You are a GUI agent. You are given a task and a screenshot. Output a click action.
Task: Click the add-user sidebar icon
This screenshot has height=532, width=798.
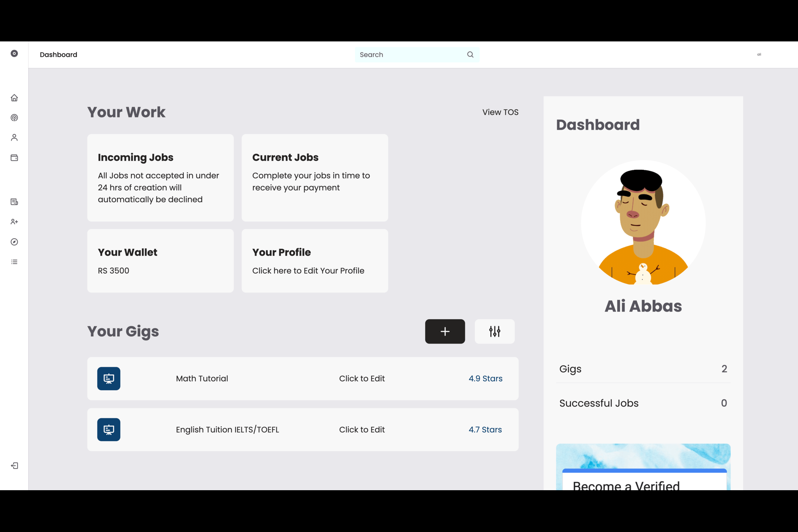14,222
